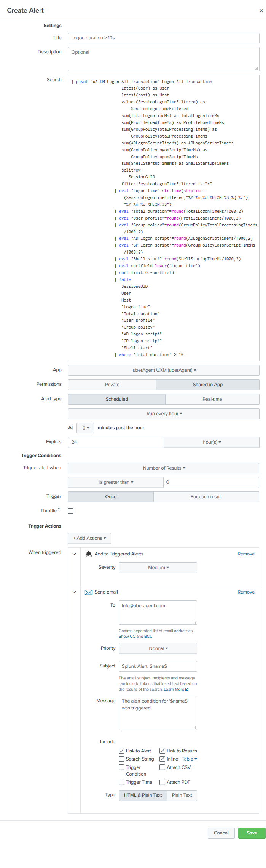Collapse the Add to Triggered Alerts section

(x=74, y=554)
